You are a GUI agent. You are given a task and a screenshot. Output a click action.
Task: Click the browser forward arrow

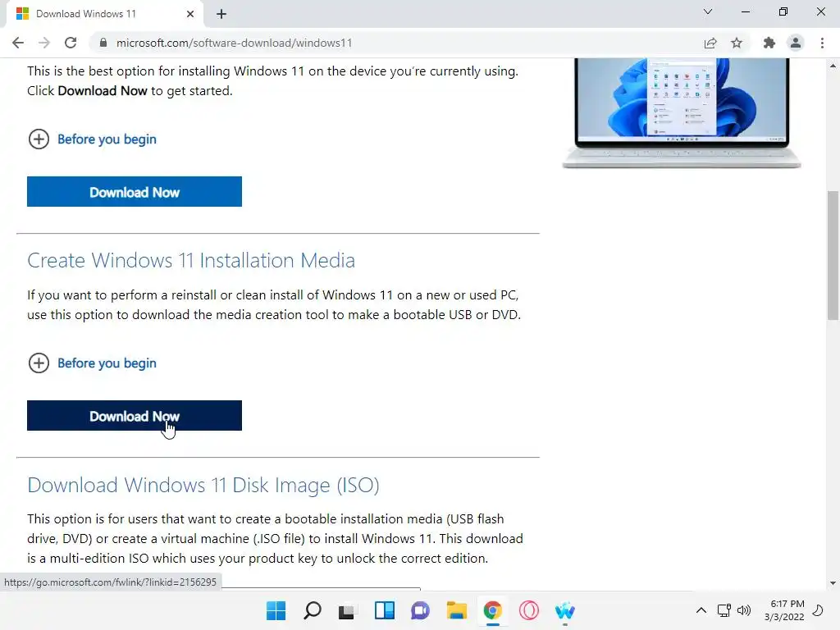pyautogui.click(x=44, y=43)
